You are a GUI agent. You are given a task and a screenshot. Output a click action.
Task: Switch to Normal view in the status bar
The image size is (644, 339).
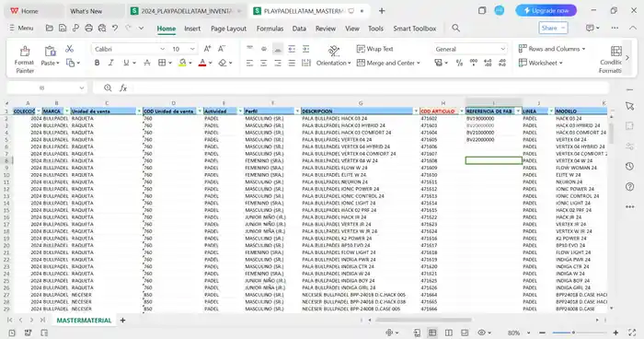(x=432, y=333)
